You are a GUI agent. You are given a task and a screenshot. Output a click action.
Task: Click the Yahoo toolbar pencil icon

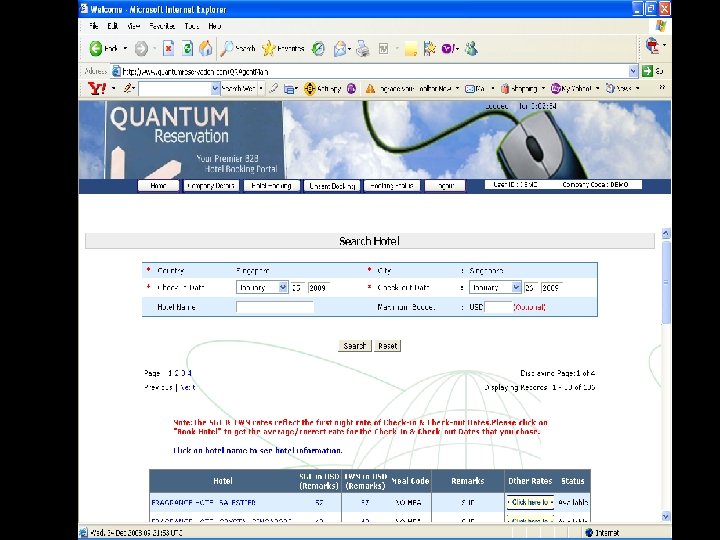tap(128, 88)
